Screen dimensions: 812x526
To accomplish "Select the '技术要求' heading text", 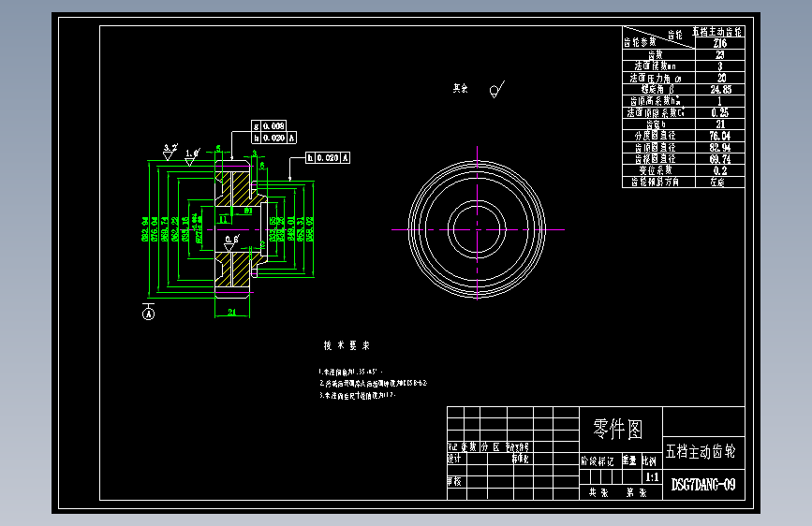I will click(347, 345).
